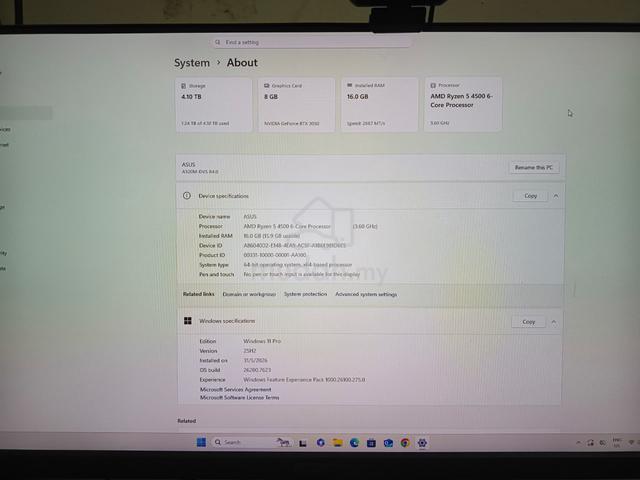Select the Edition value Windows 11 Pro
Image resolution: width=640 pixels, height=480 pixels.
tap(262, 341)
